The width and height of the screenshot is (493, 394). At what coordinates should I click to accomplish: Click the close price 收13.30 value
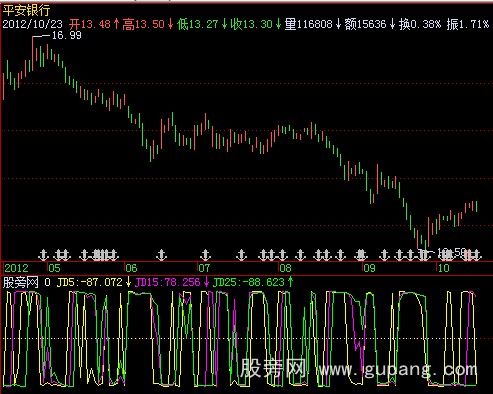click(x=252, y=24)
